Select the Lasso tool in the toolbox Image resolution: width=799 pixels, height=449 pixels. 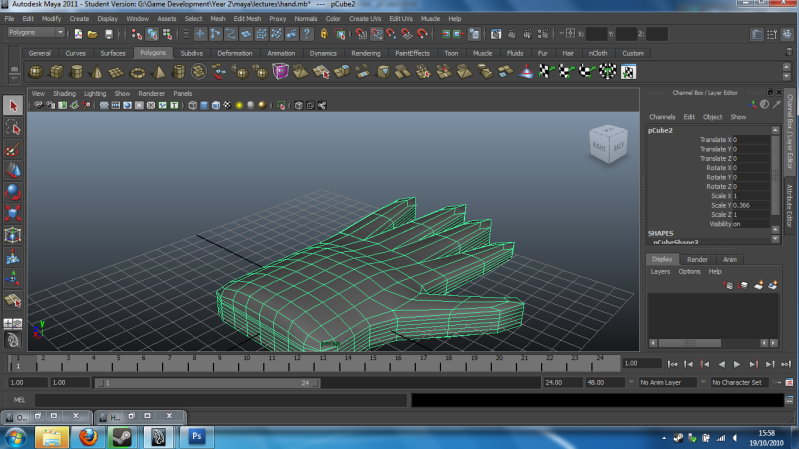coord(13,127)
